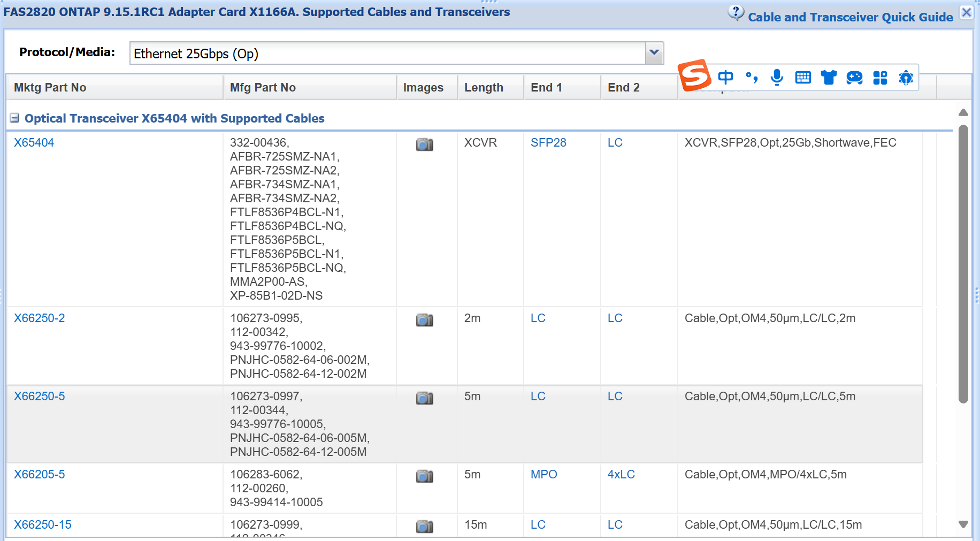Toggle full-width punctuation mode
The width and height of the screenshot is (980, 541).
[751, 78]
